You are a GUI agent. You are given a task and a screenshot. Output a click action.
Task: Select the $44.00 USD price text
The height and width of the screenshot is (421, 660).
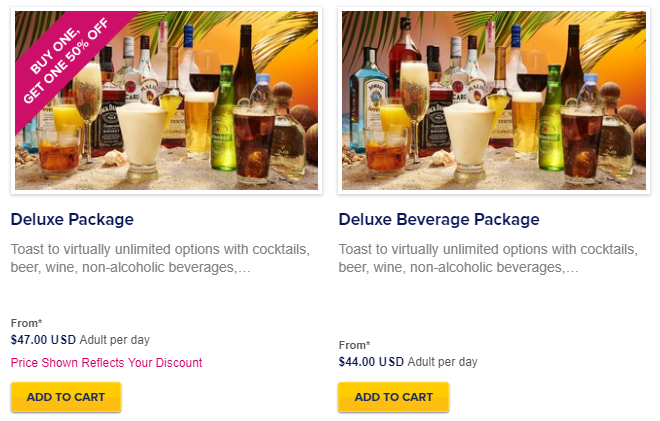click(x=371, y=362)
